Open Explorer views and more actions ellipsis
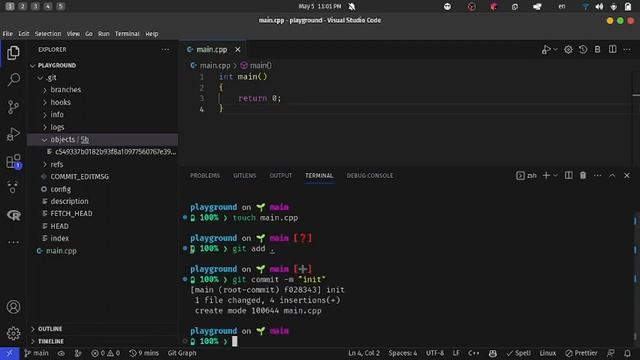 (x=165, y=49)
